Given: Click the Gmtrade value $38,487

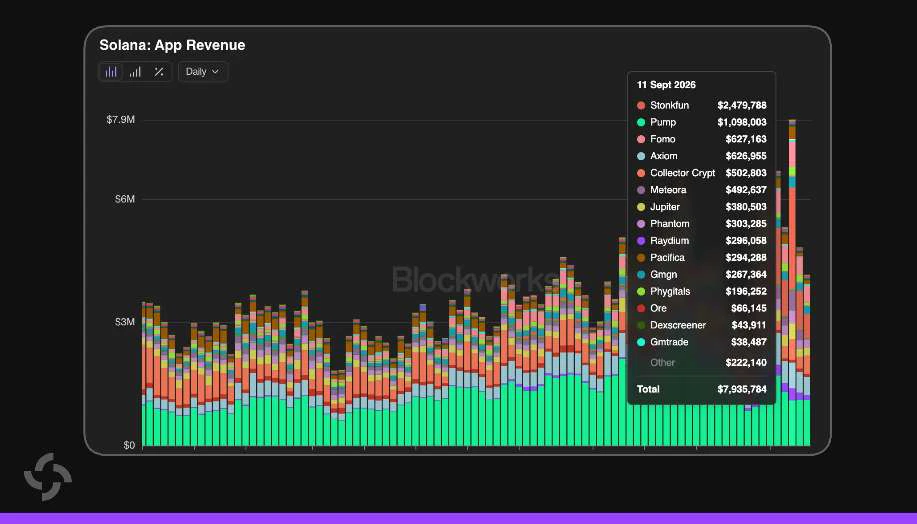Looking at the screenshot, I should pos(749,342).
